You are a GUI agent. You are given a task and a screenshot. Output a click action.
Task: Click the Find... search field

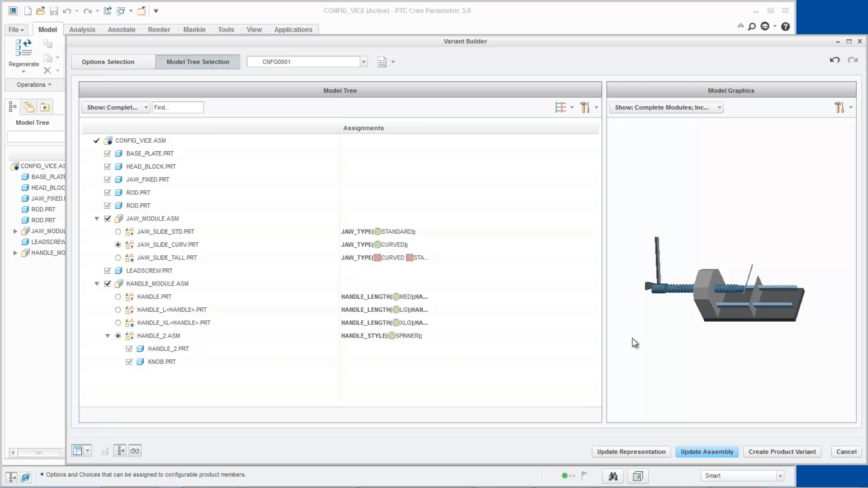click(178, 108)
